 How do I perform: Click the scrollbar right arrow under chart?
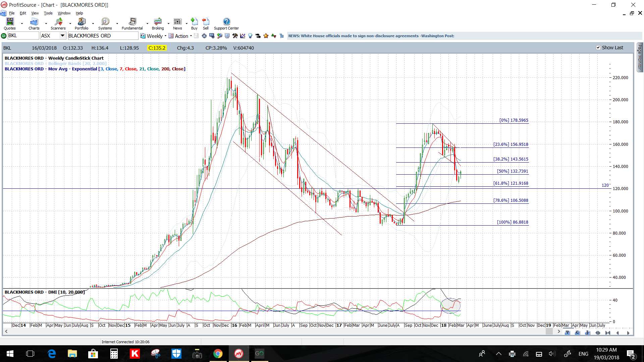[558, 331]
